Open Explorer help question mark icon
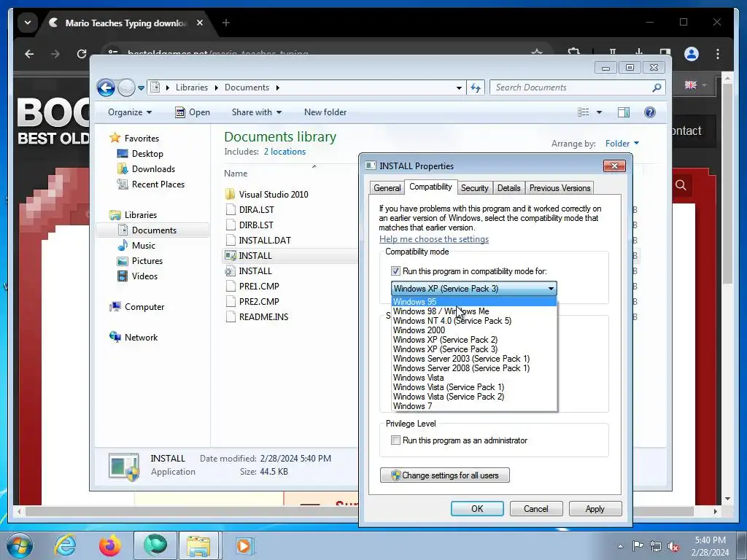The image size is (747, 560). tap(649, 112)
